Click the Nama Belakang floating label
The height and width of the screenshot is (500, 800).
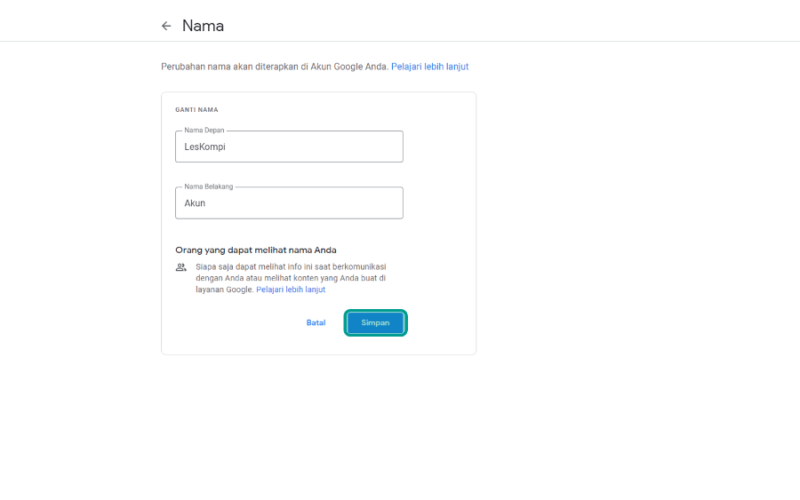click(209, 186)
